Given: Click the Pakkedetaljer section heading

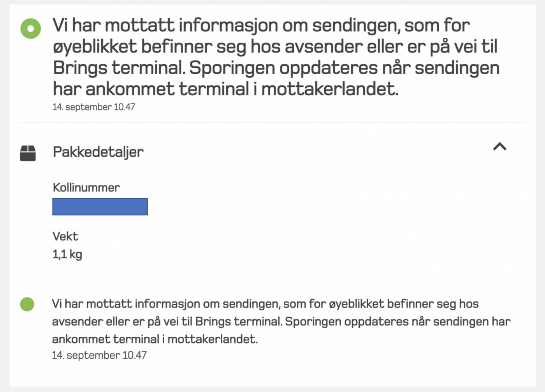Looking at the screenshot, I should [x=98, y=152].
